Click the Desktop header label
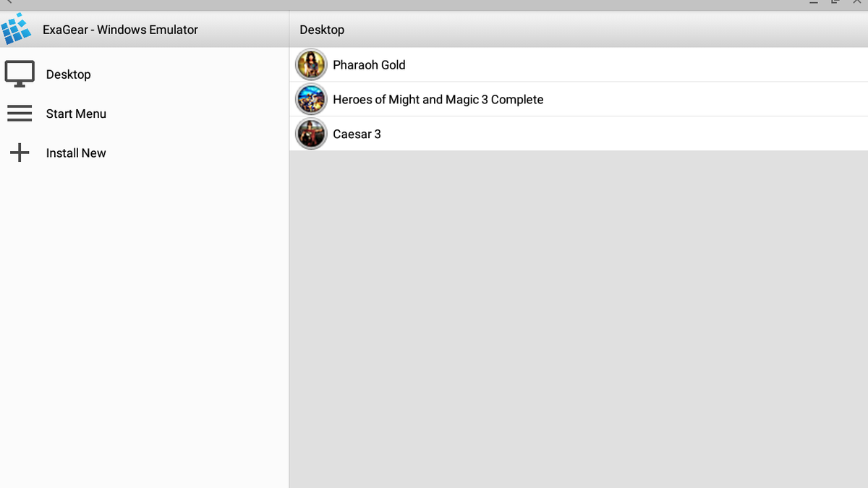Screen dimensions: 868x488 click(x=322, y=30)
